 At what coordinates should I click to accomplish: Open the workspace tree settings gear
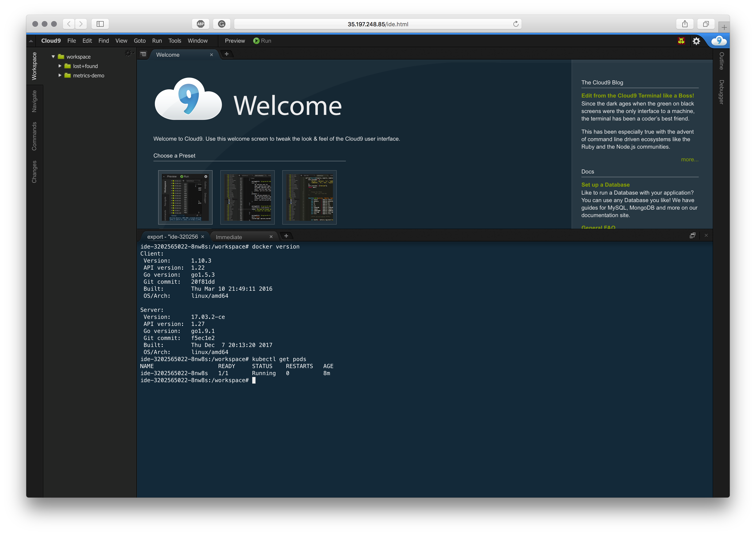128,53
